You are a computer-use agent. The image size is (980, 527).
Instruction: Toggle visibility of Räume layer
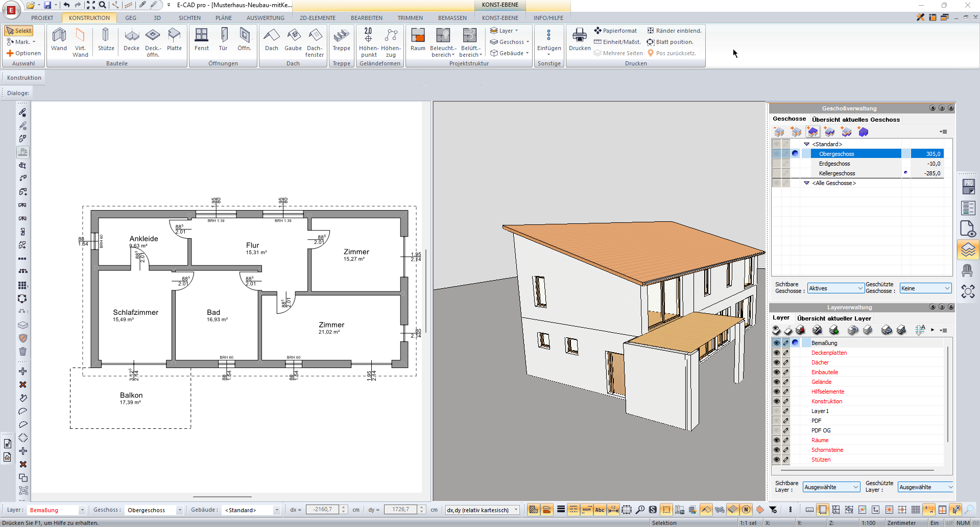point(777,440)
